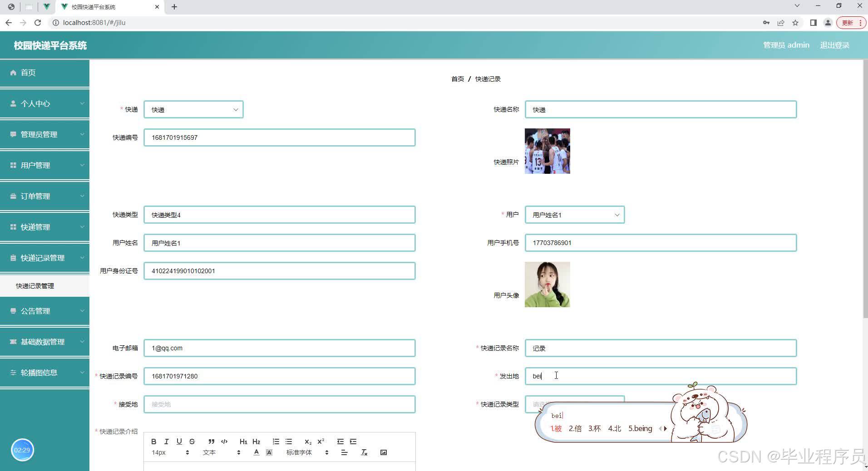The image size is (868, 471).
Task: Click the 管理员 admin label
Action: [x=786, y=45]
